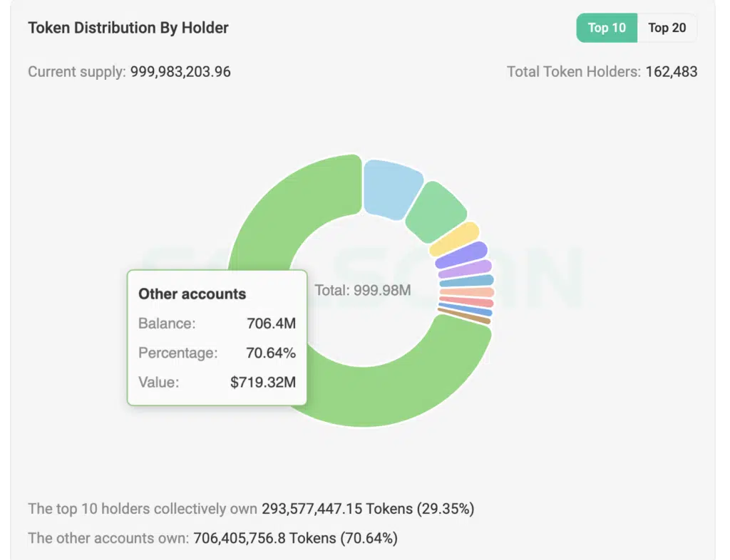
Task: Switch to the Top 20 tab
Action: pos(667,28)
